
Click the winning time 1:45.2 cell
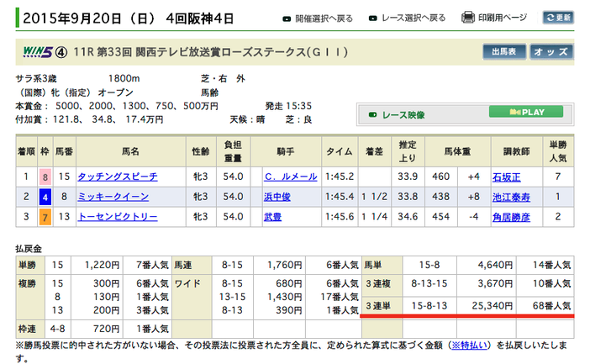[340, 177]
